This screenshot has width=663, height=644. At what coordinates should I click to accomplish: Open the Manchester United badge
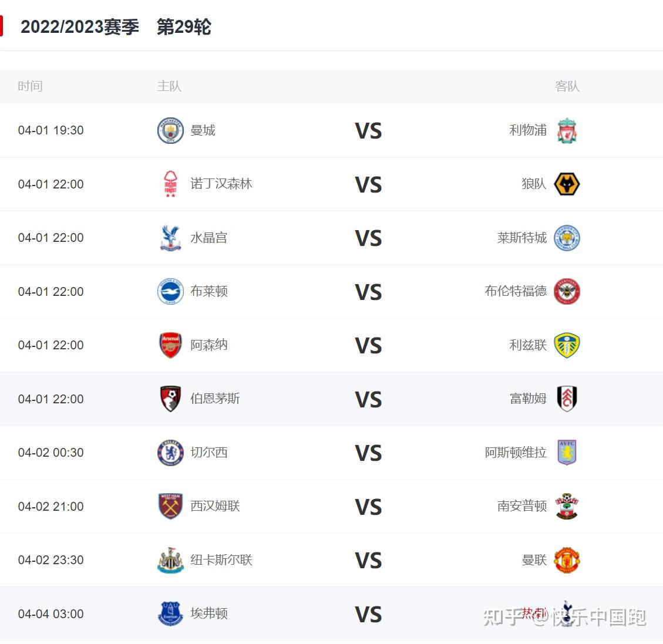coord(567,560)
